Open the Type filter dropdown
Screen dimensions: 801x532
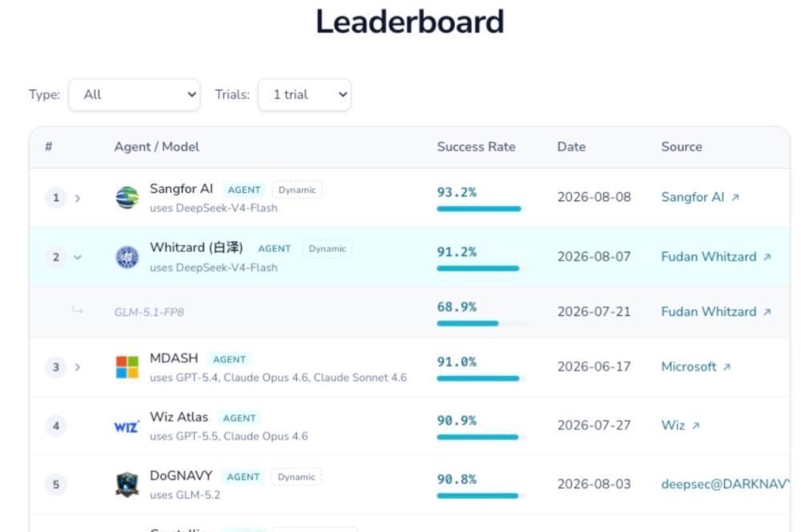tap(135, 95)
